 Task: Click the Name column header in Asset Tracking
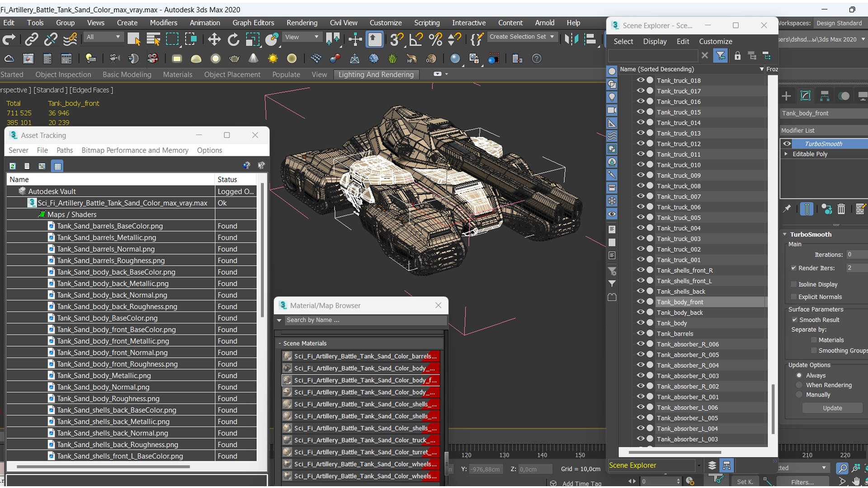(110, 179)
